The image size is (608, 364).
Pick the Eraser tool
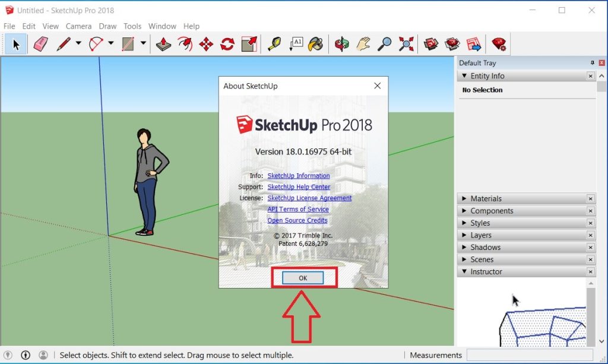41,44
